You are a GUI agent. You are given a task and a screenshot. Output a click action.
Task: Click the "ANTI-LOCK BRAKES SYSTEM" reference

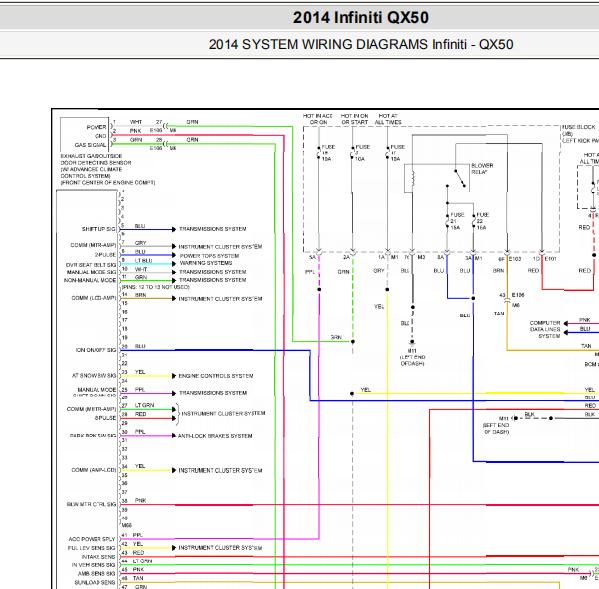tap(215, 436)
